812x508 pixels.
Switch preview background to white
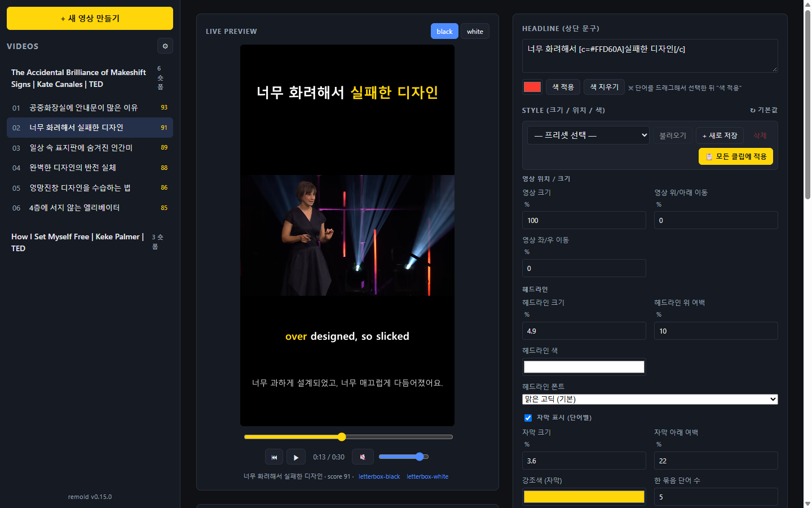pos(475,32)
